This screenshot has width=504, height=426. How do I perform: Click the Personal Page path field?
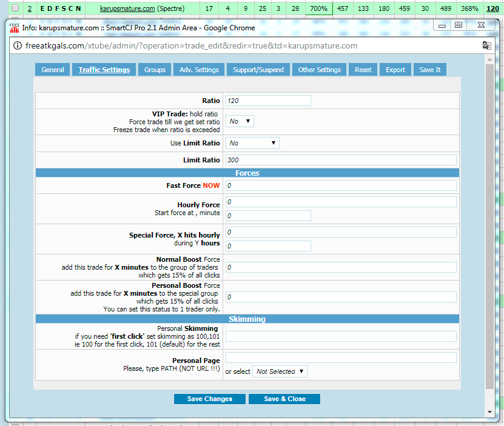coord(341,358)
